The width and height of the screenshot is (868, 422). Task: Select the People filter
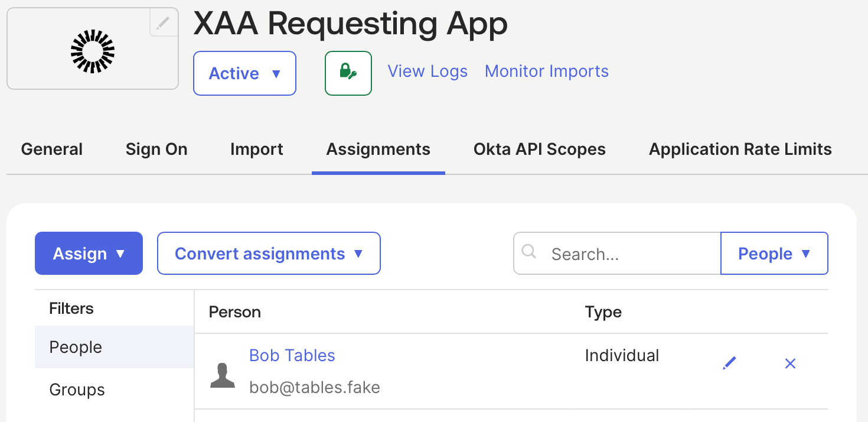(115, 347)
